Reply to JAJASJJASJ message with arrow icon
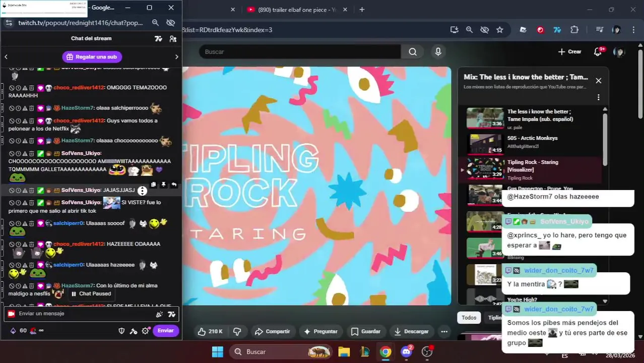This screenshot has height=363, width=644. [173, 185]
